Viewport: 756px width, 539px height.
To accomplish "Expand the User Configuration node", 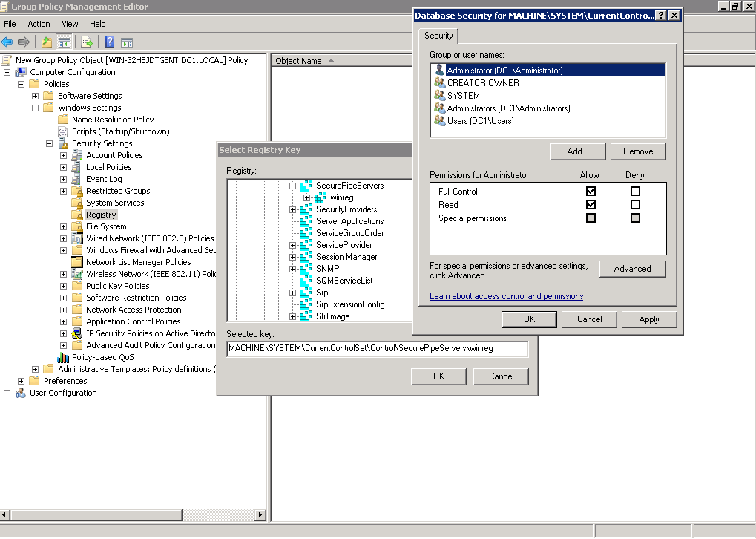I will point(7,393).
